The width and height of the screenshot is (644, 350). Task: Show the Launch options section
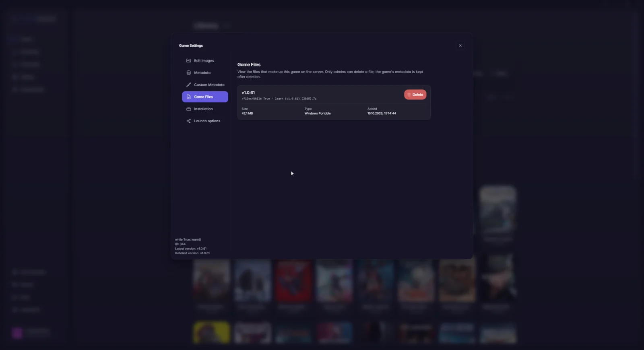coord(205,121)
